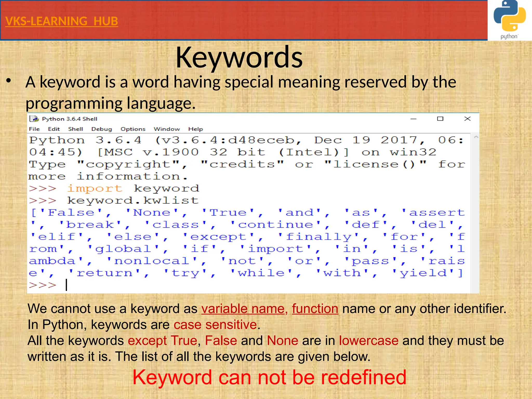Click the 'Keywords' slide title
This screenshot has width=532, height=399.
coord(239,57)
